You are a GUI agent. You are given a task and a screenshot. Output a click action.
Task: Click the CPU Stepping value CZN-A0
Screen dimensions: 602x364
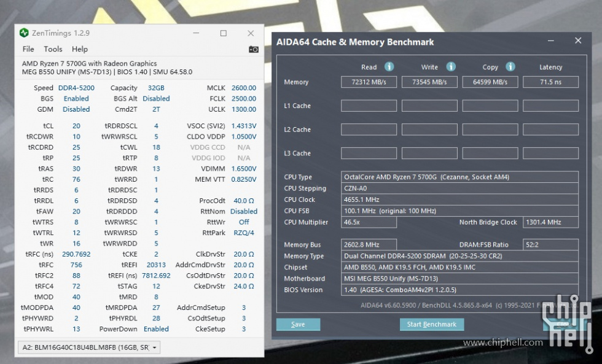(460, 188)
